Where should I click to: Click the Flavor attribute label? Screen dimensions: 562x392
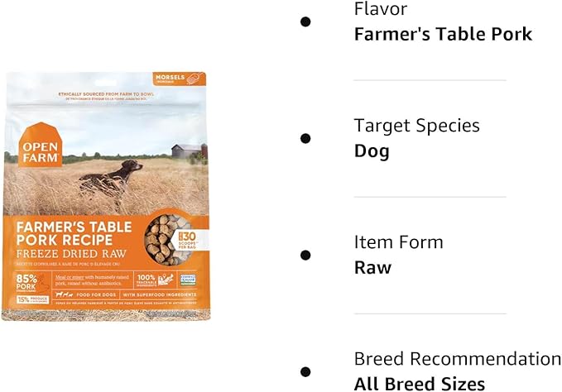(380, 9)
